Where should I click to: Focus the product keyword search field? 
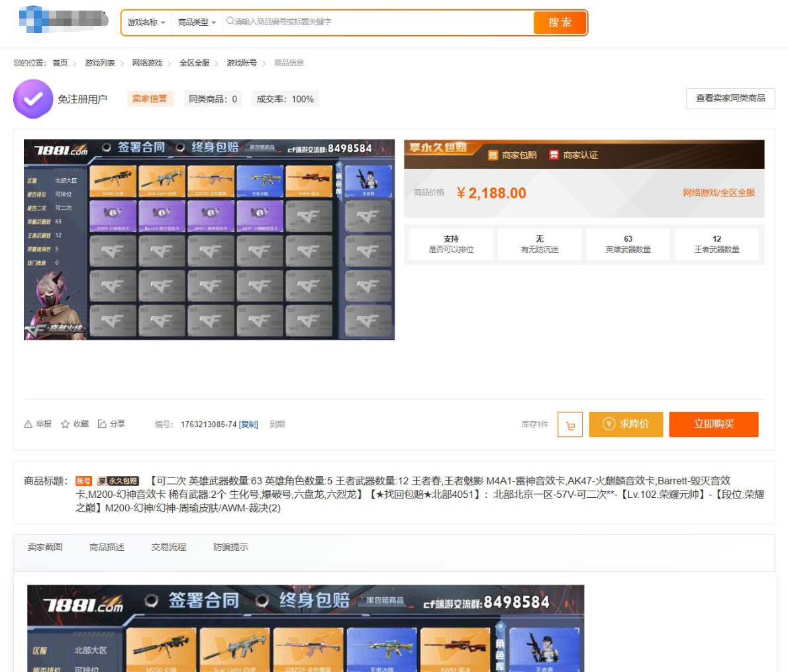(x=377, y=22)
